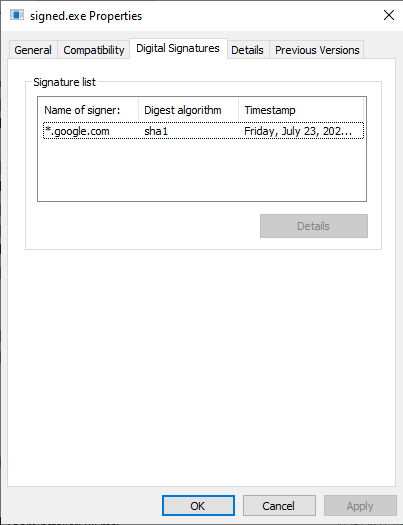This screenshot has height=525, width=403.
Task: Click the 'Name of signer:' column header
Action: tap(88, 110)
